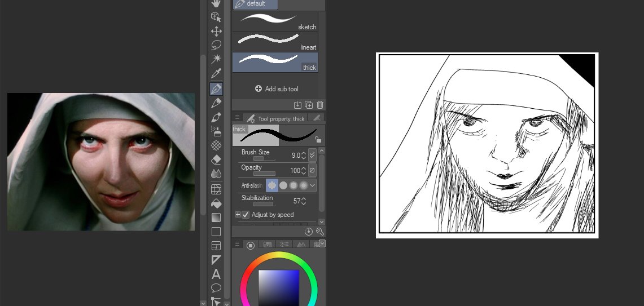Click Opacity value stepper arrows

pos(304,171)
